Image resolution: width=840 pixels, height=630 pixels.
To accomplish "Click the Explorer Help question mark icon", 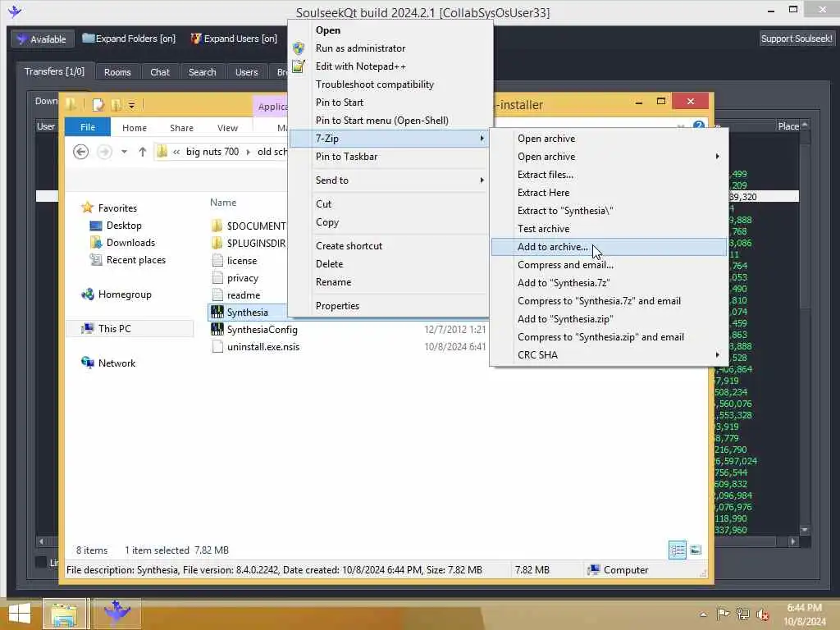I will 699,126.
